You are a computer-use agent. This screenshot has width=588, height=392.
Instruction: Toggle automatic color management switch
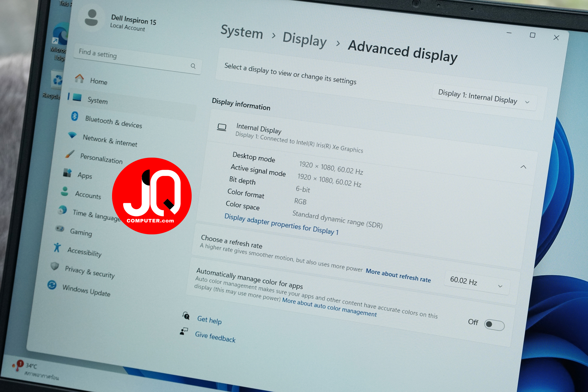pos(494,325)
